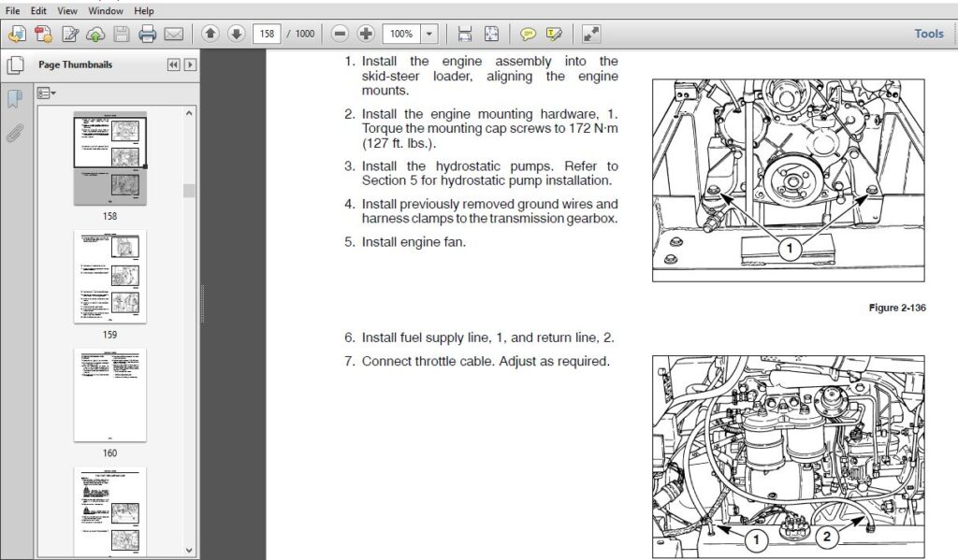Click the thumbnails scrollbar down arrow
Viewport: 958px width, 560px height.
coord(189,551)
